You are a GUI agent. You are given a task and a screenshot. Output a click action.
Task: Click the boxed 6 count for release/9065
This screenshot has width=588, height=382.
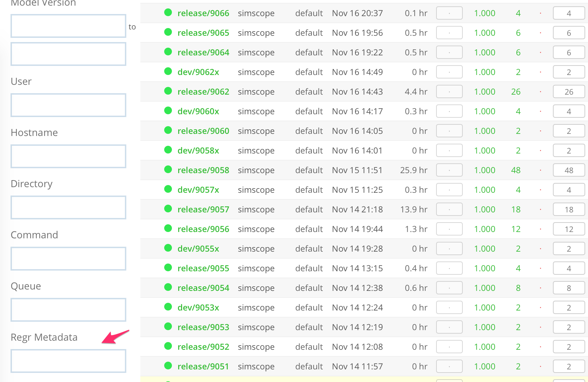[x=569, y=33]
